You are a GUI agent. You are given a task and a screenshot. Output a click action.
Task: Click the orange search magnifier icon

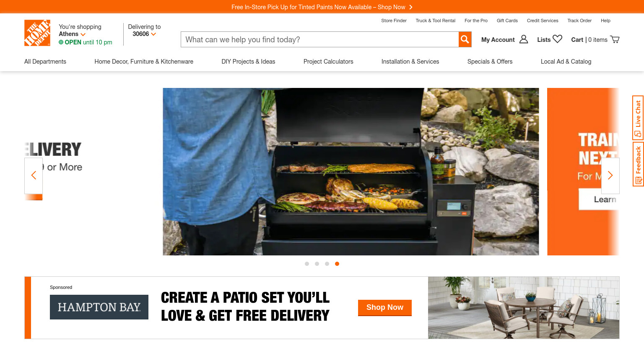[x=465, y=39]
